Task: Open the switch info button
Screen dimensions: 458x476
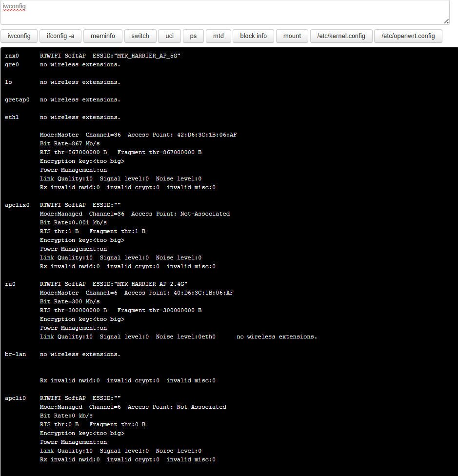Action: pyautogui.click(x=140, y=36)
